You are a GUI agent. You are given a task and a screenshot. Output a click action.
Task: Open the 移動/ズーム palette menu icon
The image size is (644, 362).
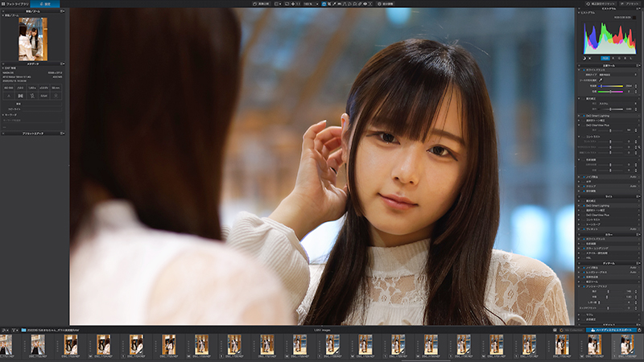[63, 11]
